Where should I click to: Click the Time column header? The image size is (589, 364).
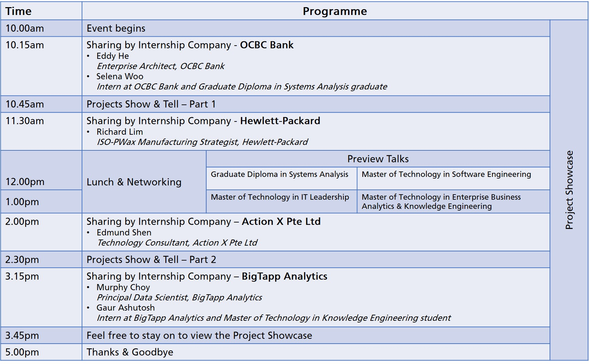(41, 11)
